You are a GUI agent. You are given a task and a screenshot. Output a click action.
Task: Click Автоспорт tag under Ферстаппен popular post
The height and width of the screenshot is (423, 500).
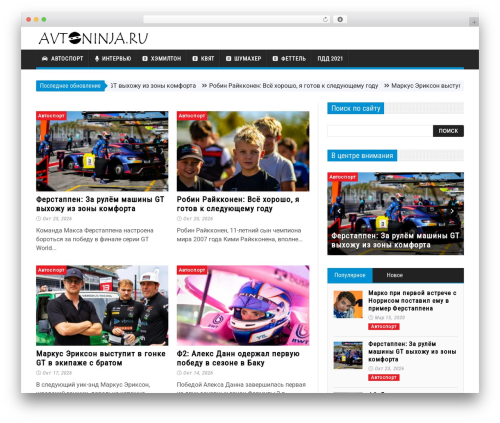[x=384, y=378]
